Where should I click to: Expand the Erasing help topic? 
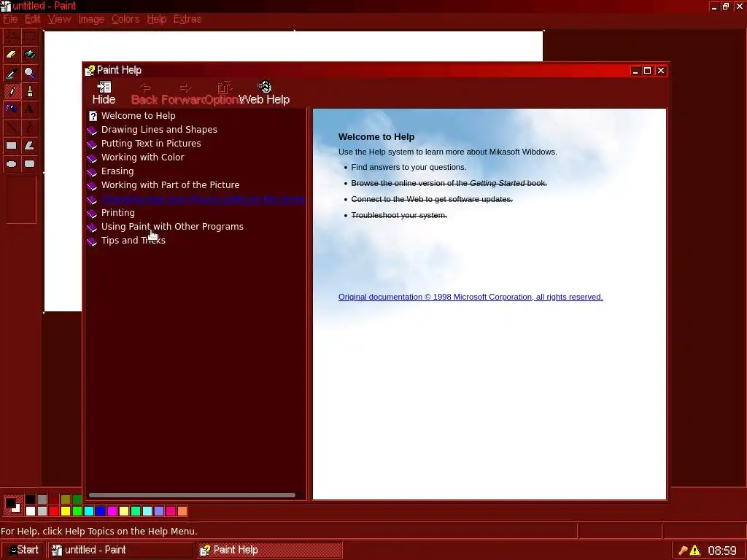[x=117, y=171]
